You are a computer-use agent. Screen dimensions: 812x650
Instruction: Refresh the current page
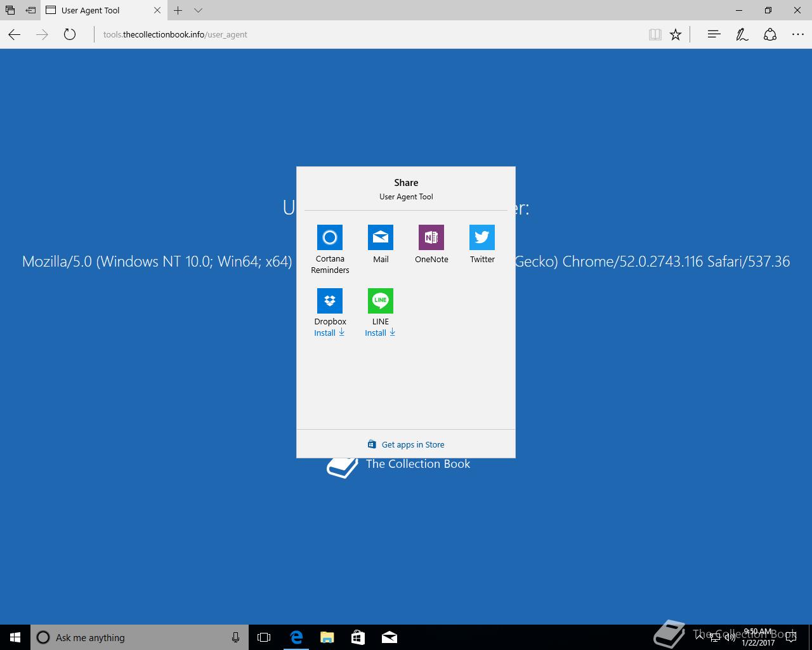pos(70,34)
